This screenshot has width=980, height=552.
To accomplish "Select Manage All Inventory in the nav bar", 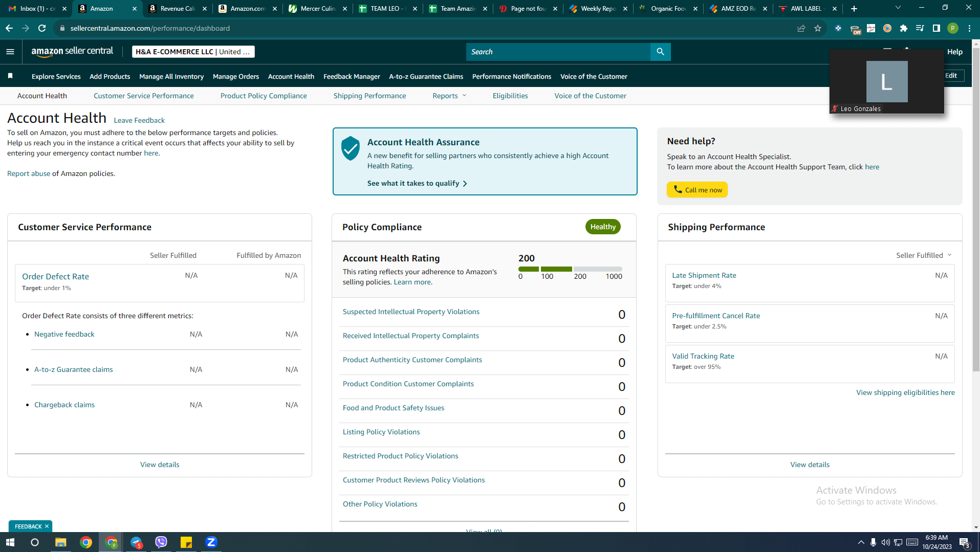I will tap(171, 76).
